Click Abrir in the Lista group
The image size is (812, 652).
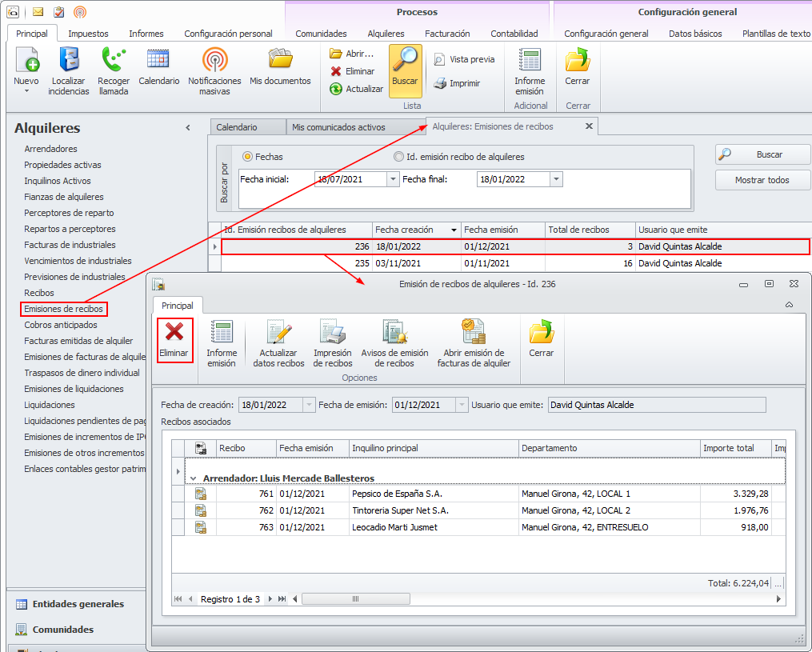click(x=352, y=54)
